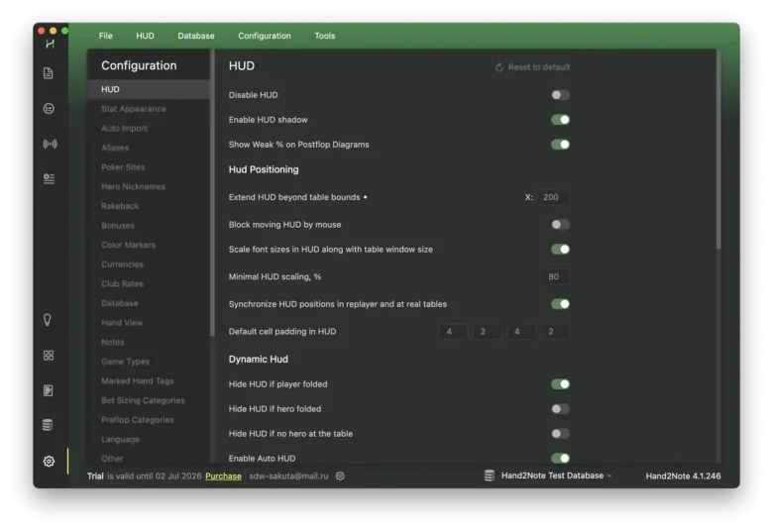
Task: Open the document page sidebar icon
Action: pos(49,73)
